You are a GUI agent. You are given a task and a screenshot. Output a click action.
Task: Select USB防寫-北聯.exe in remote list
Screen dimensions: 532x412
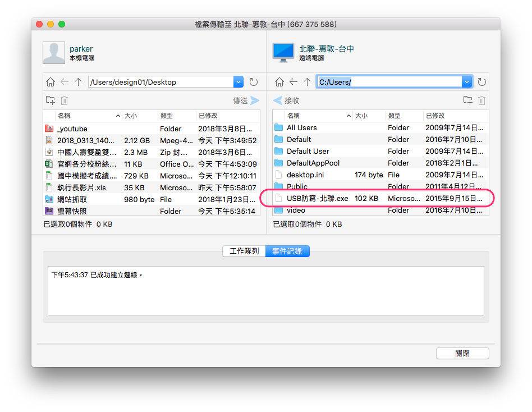pyautogui.click(x=317, y=198)
